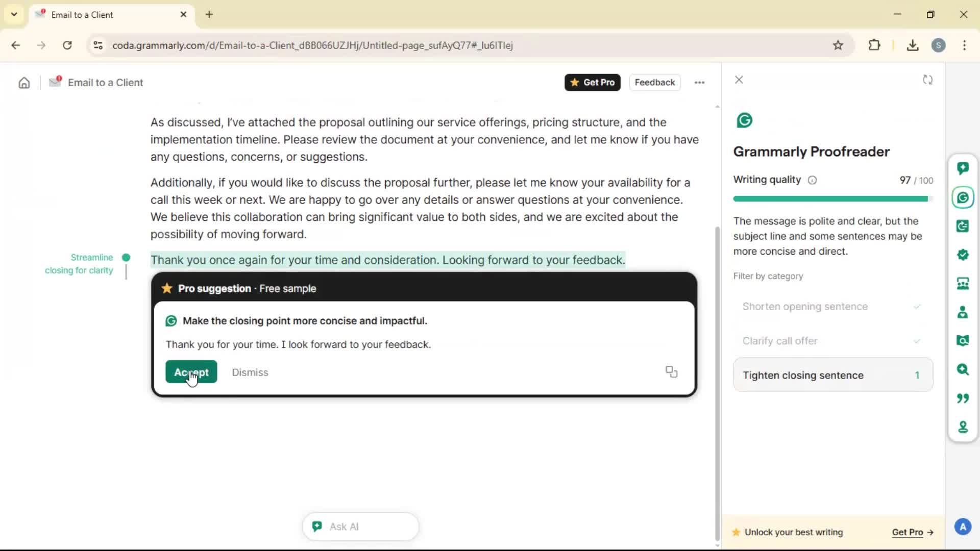The width and height of the screenshot is (980, 551).
Task: Expand the Chrome tab search dropdown arrow
Action: pyautogui.click(x=14, y=14)
